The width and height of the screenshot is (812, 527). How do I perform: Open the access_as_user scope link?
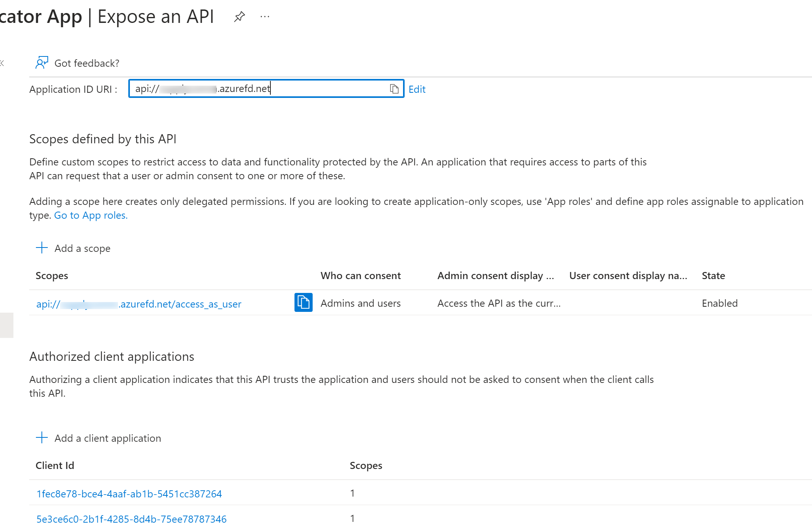pyautogui.click(x=139, y=304)
